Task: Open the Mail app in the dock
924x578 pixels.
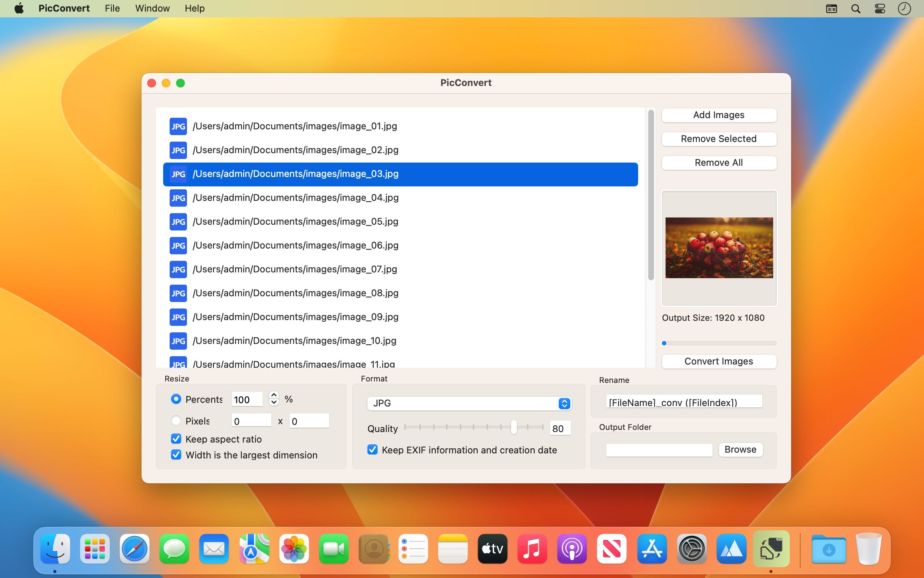Action: tap(214, 549)
